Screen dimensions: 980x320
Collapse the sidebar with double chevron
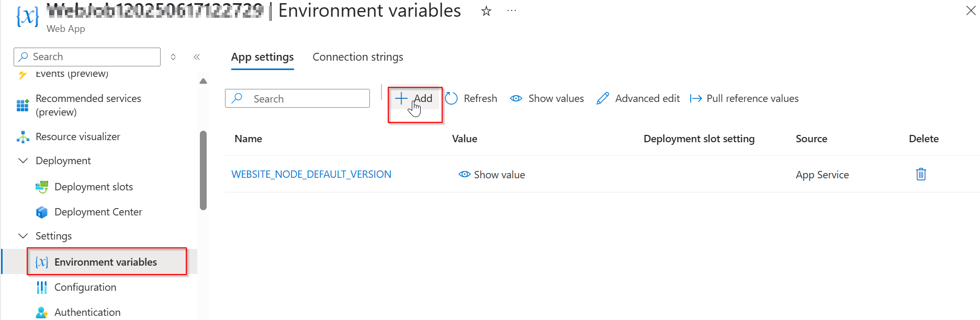[x=197, y=57]
